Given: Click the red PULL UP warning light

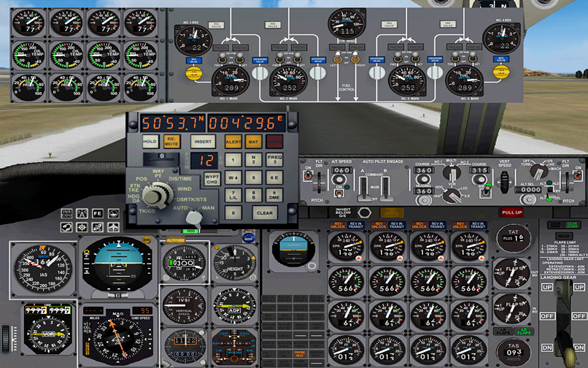Looking at the screenshot, I should click(x=511, y=212).
